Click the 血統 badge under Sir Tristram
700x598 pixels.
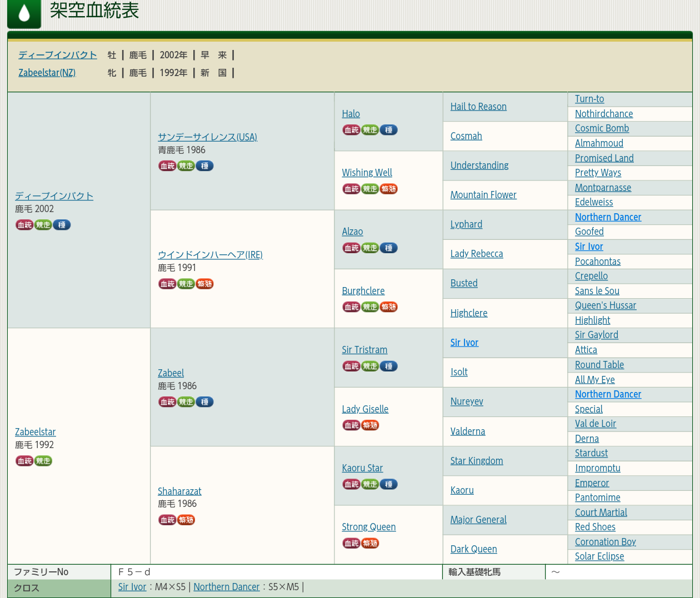click(x=351, y=366)
